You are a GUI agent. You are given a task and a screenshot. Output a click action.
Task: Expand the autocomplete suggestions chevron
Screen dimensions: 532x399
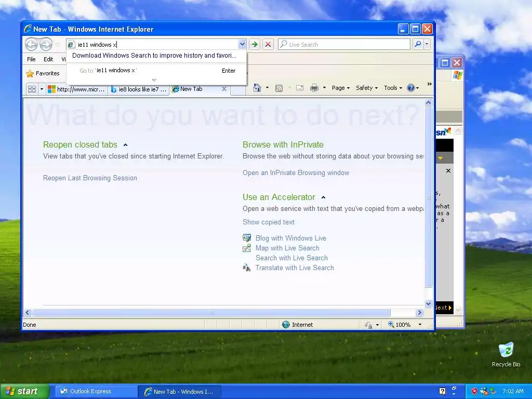[154, 81]
